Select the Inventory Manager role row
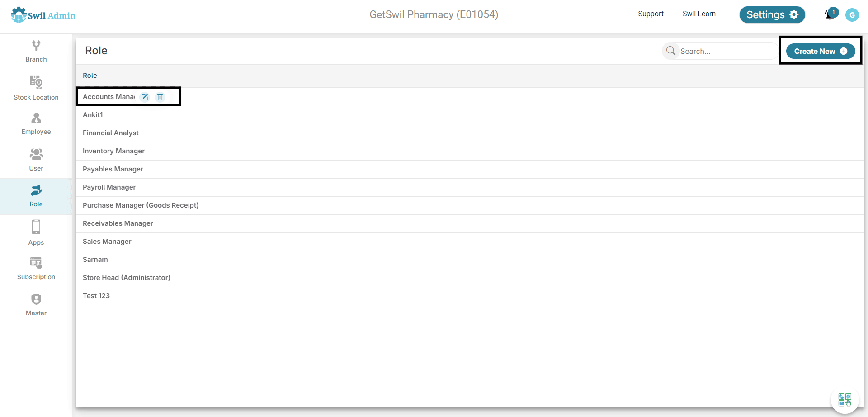Screen dimensions: 868x417 [x=470, y=151]
